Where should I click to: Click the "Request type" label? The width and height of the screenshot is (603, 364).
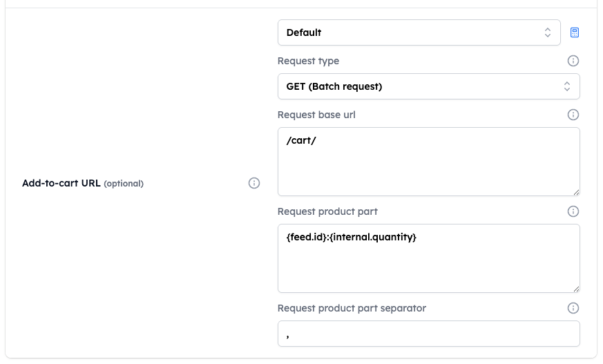coord(308,61)
